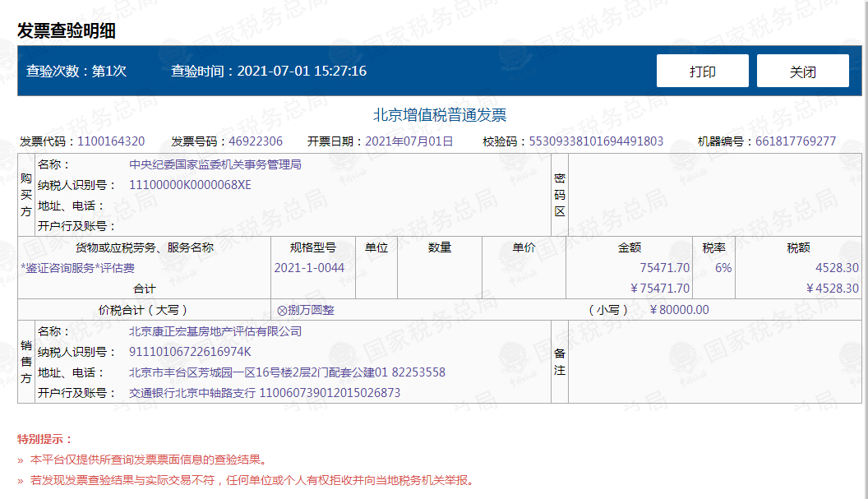868x499 pixels.
Task: Select the check code 55309338101694491803
Action: (596, 141)
